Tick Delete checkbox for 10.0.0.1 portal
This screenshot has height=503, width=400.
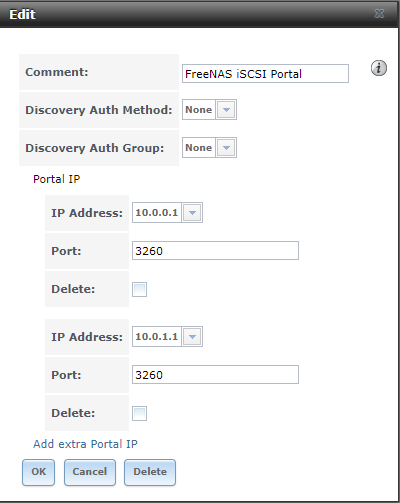[139, 289]
